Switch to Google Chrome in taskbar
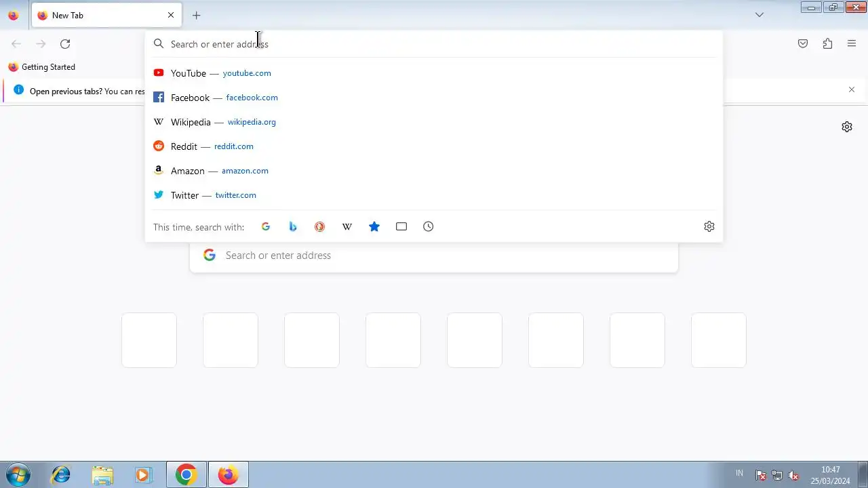Image resolution: width=868 pixels, height=488 pixels. tap(186, 474)
